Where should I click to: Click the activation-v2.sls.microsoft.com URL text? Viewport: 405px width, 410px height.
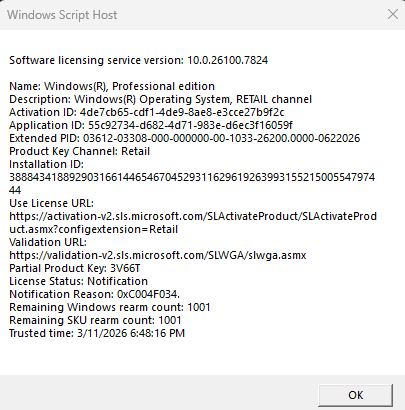193,223
